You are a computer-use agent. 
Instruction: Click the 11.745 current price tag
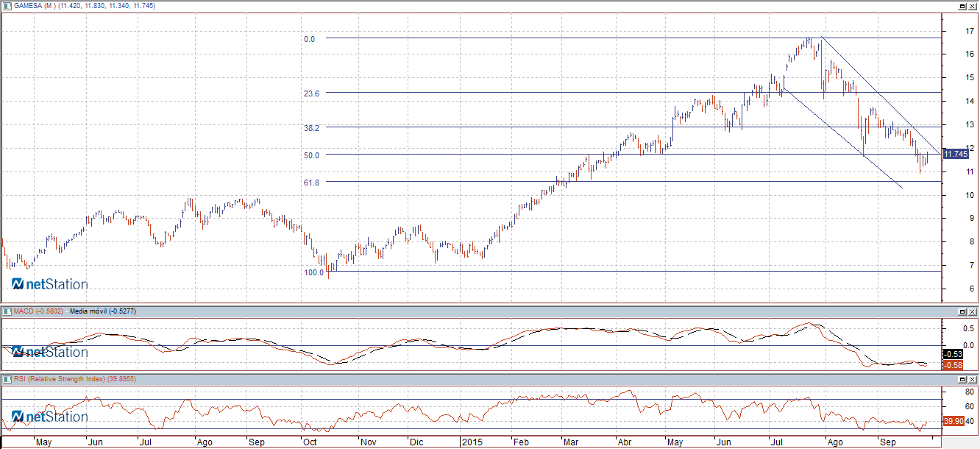point(954,154)
